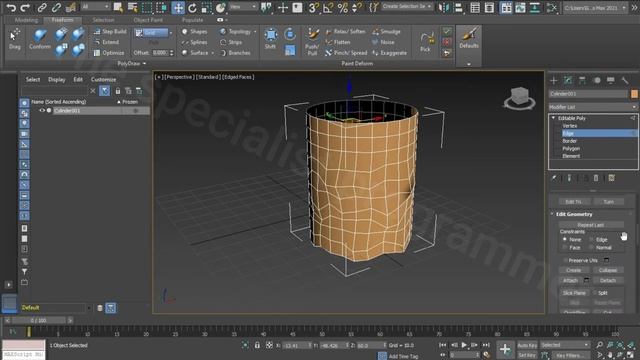This screenshot has height=360, width=640.
Task: Choose the Step Build tool
Action: [110, 31]
